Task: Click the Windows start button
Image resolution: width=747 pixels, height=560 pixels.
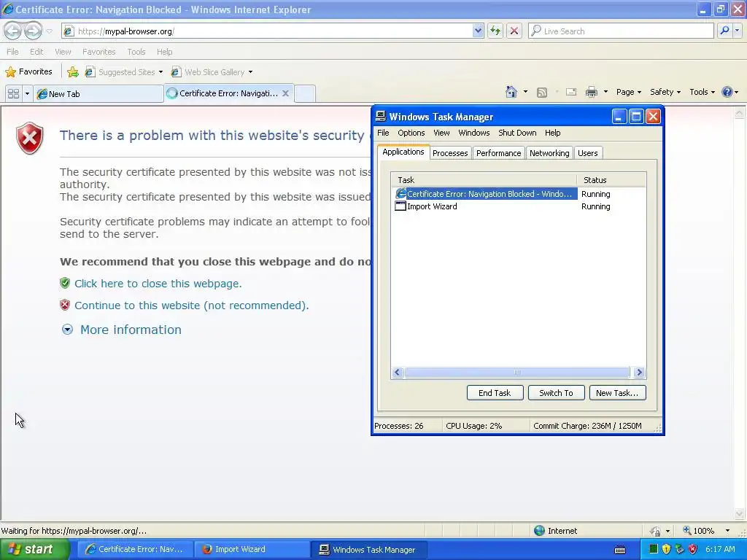Action: tap(34, 550)
